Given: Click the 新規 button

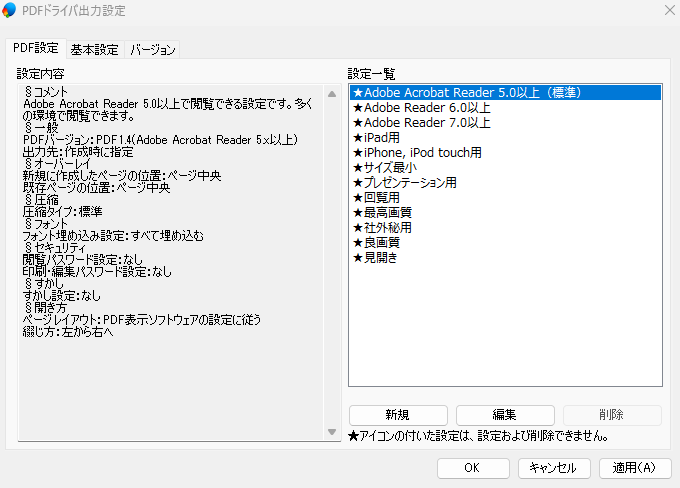Looking at the screenshot, I should [397, 415].
